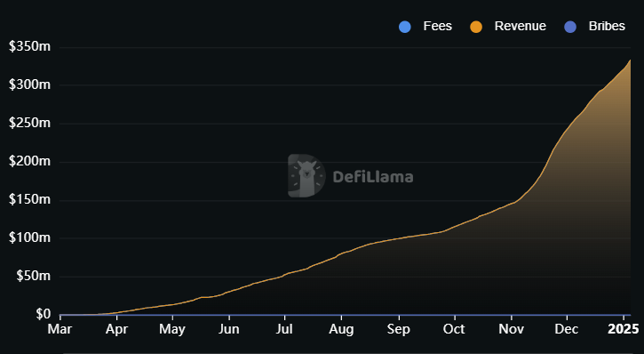Click the DefiLlama llama logo icon
644x354 pixels.
click(306, 176)
